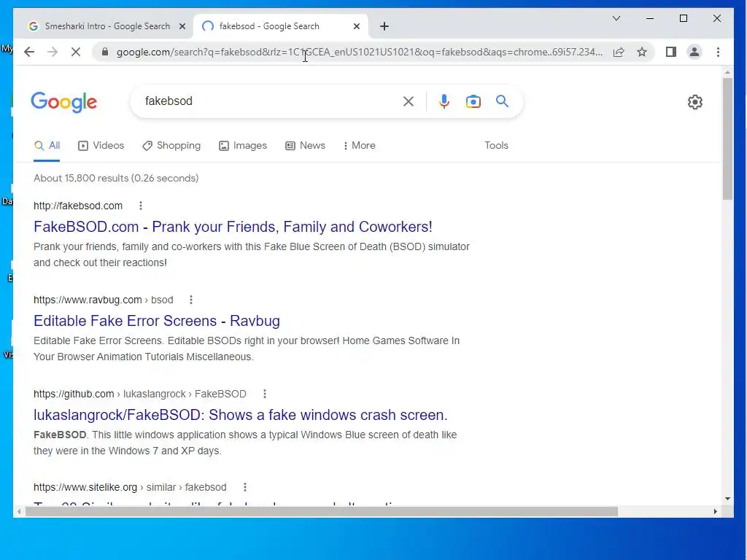Close the Smesharki Intro tab

(182, 26)
